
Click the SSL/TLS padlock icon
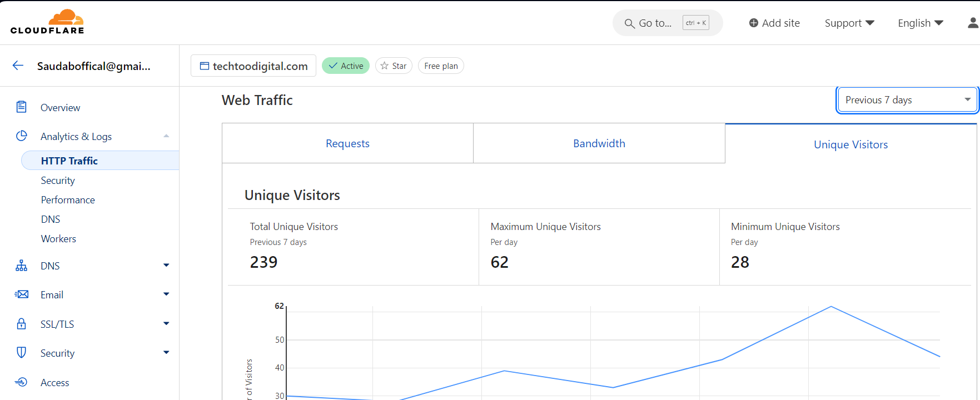coord(22,324)
